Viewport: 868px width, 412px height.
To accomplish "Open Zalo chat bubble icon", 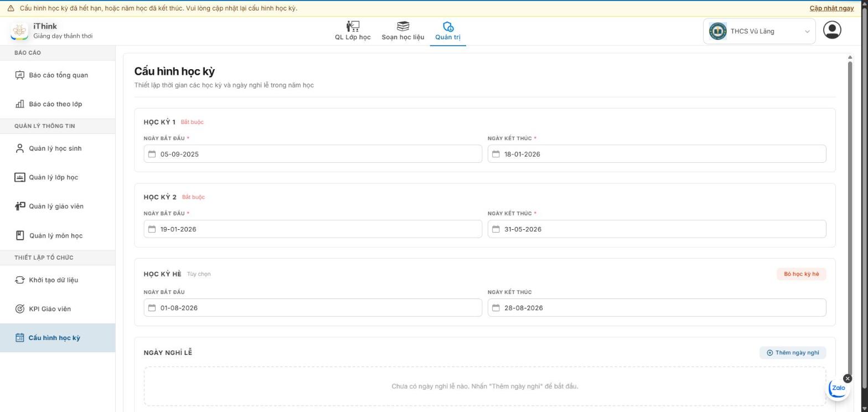I will pos(838,388).
